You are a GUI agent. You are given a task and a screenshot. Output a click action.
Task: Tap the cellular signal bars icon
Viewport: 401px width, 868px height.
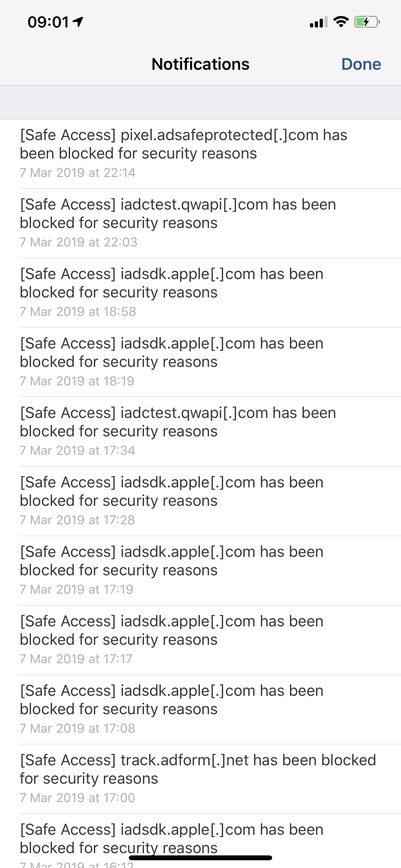tap(318, 22)
